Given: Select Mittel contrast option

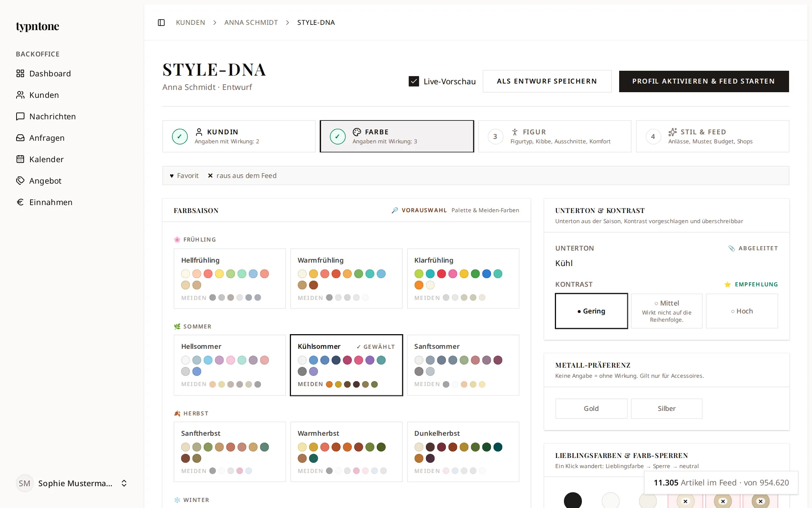Looking at the screenshot, I should (x=667, y=311).
